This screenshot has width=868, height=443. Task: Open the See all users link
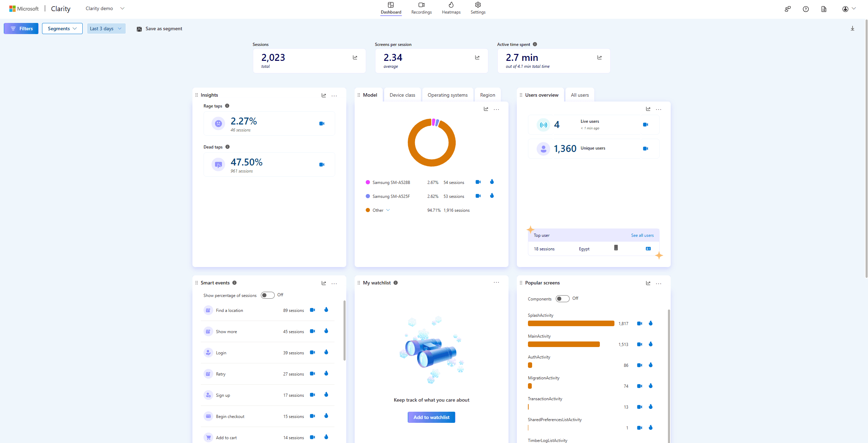coord(642,235)
